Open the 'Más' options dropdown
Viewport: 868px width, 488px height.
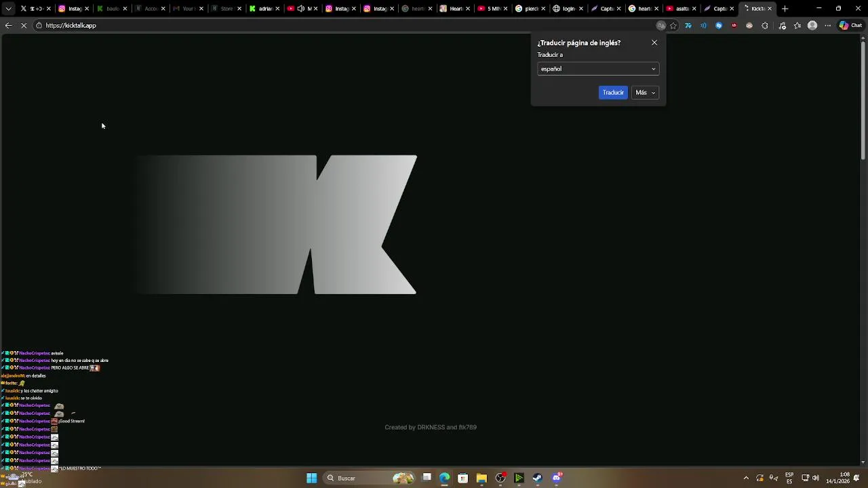[645, 92]
